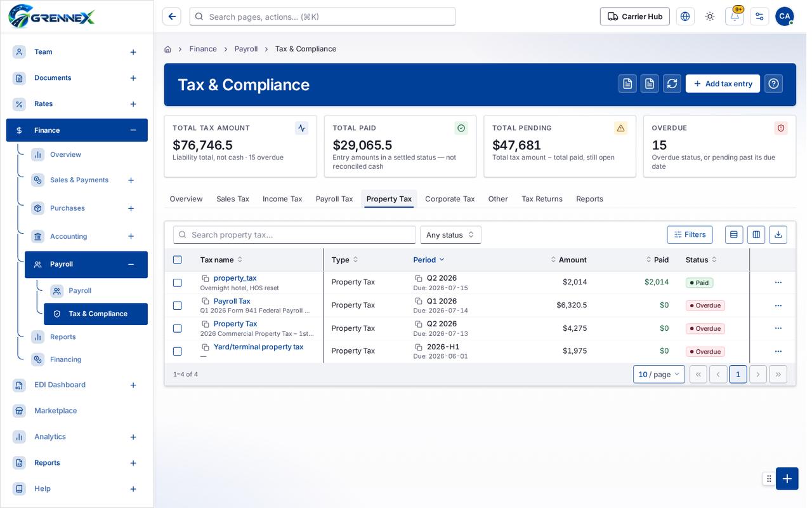
Task: Copy the property_tax entry name icon
Action: [x=206, y=278]
